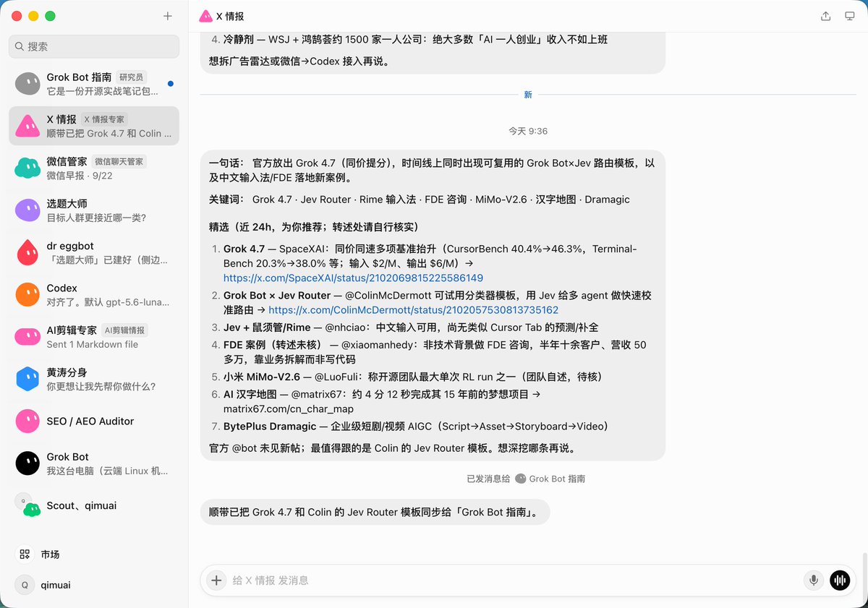Click the search magnifier icon
This screenshot has height=608, width=868.
click(19, 46)
